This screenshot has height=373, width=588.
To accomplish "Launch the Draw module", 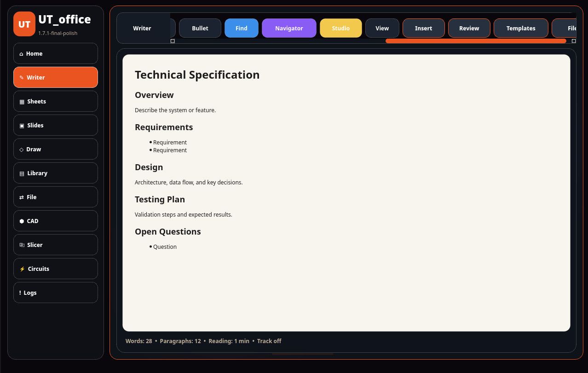I will pos(56,149).
